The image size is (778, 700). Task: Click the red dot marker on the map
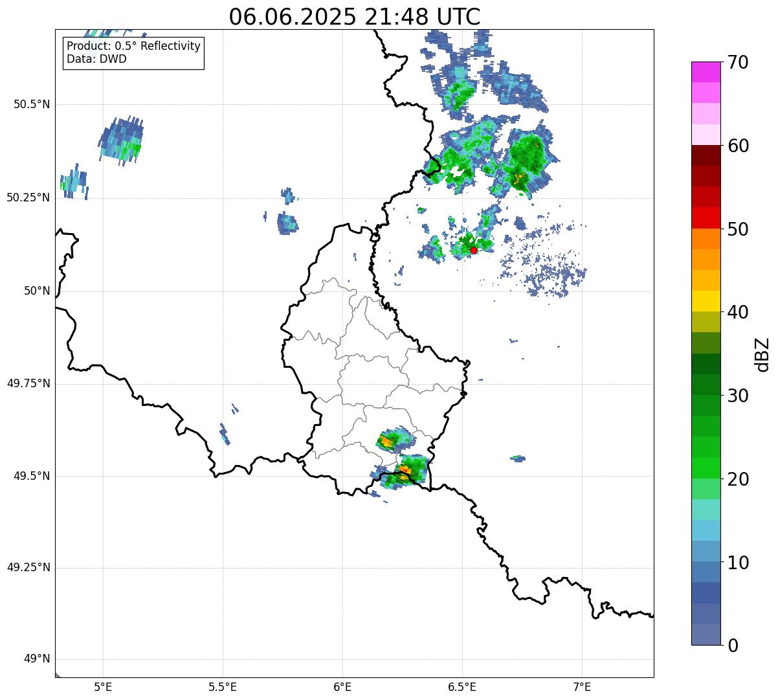coord(474,250)
